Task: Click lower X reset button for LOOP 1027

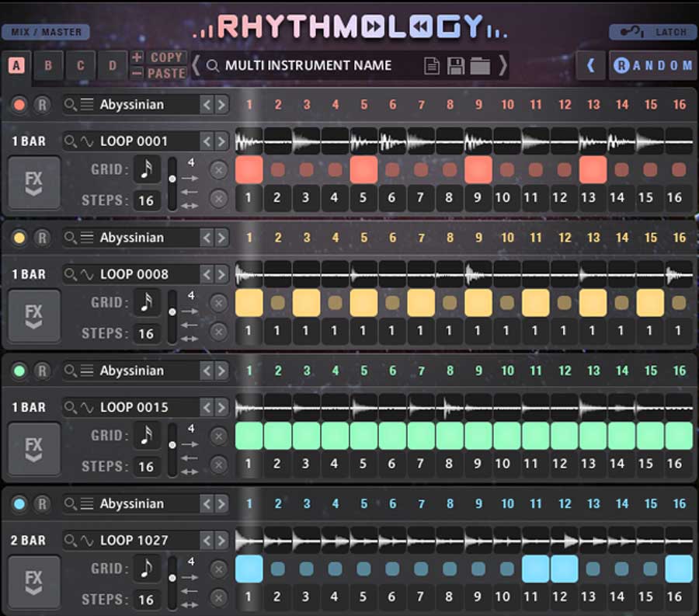Action: pos(218,597)
